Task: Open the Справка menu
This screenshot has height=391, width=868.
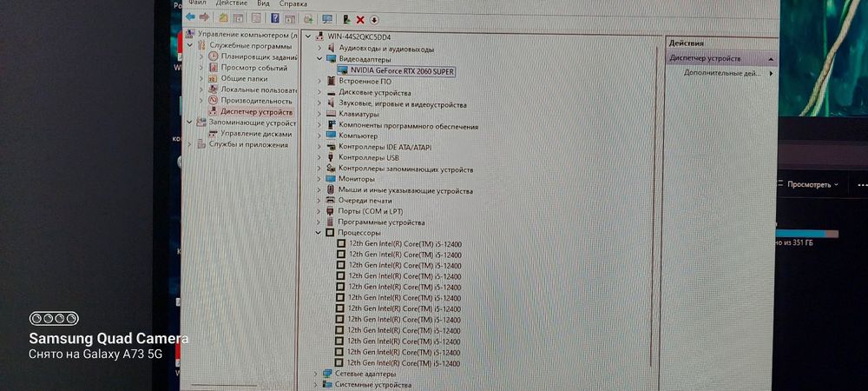Action: click(293, 3)
